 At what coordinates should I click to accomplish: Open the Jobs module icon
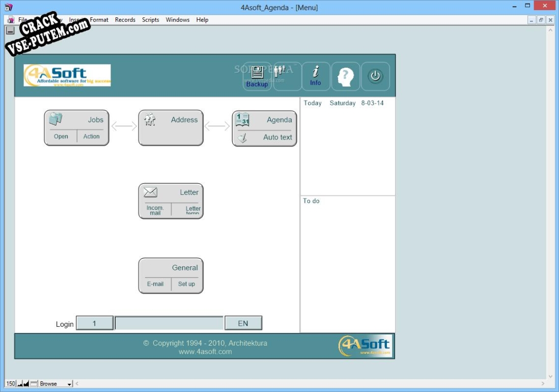point(55,119)
